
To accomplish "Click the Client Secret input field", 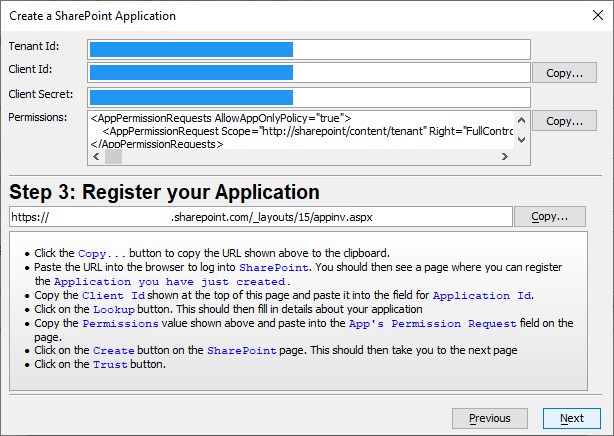I will pos(309,97).
